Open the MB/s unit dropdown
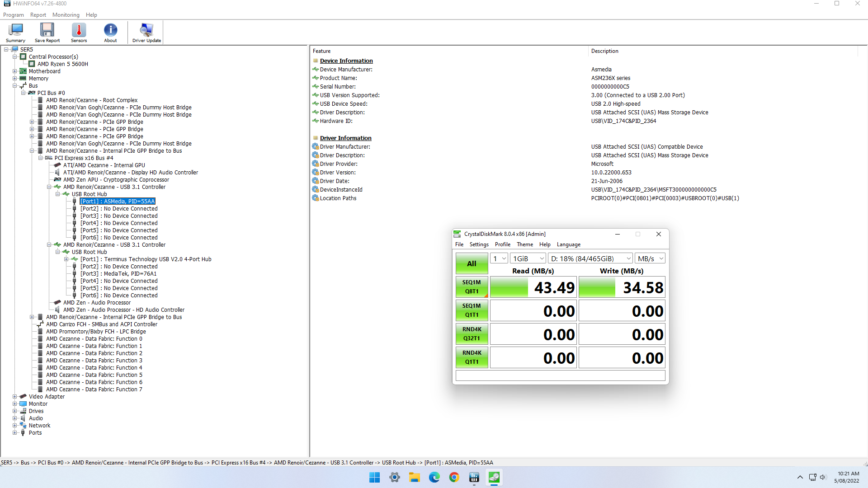The image size is (868, 488). pyautogui.click(x=650, y=258)
